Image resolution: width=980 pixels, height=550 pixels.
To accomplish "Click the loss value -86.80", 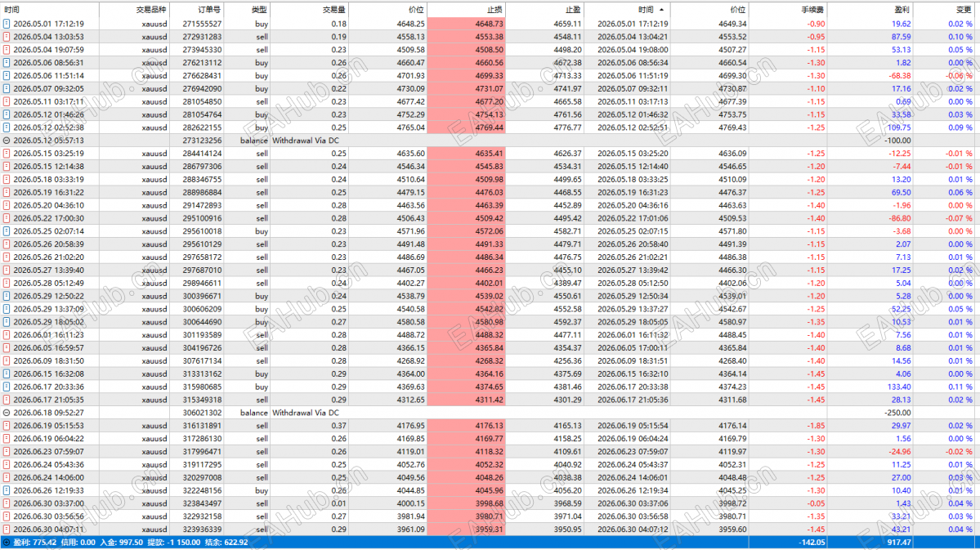I will 899,218.
